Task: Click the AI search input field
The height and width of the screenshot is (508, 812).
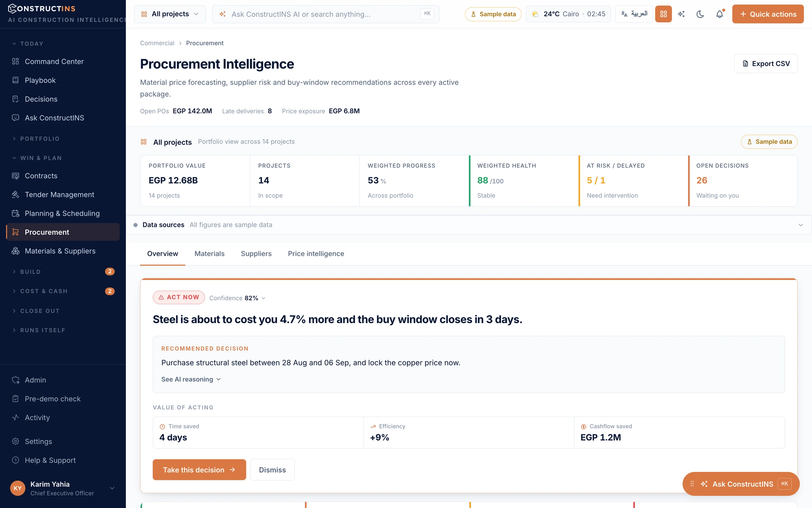Action: point(325,14)
